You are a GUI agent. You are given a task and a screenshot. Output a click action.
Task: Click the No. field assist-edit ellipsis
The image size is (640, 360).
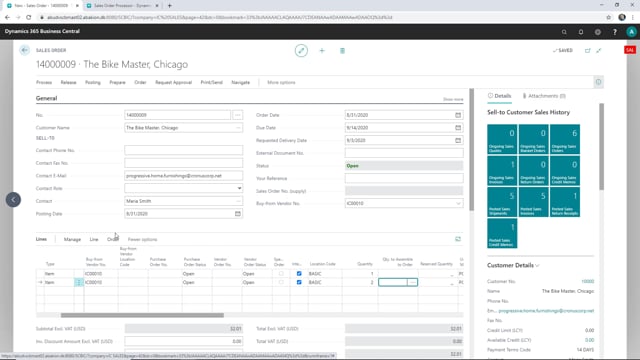pyautogui.click(x=238, y=115)
